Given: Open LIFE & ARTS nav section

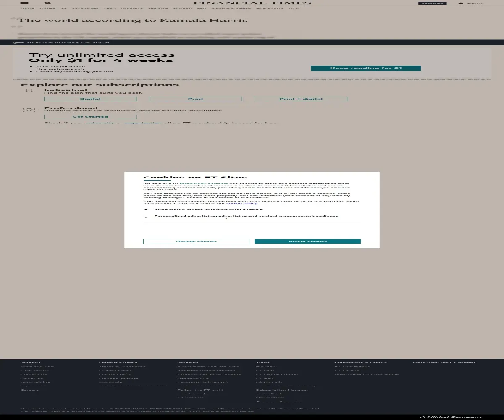Looking at the screenshot, I should (270, 8).
